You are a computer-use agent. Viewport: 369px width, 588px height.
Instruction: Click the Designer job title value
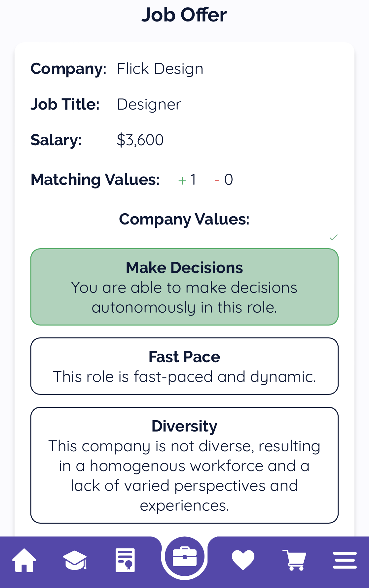149,105
